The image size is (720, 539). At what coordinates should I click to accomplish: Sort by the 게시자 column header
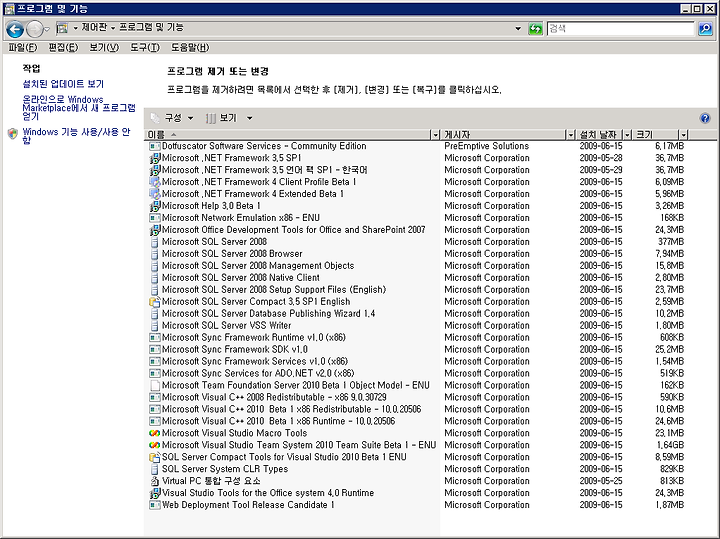click(x=504, y=135)
